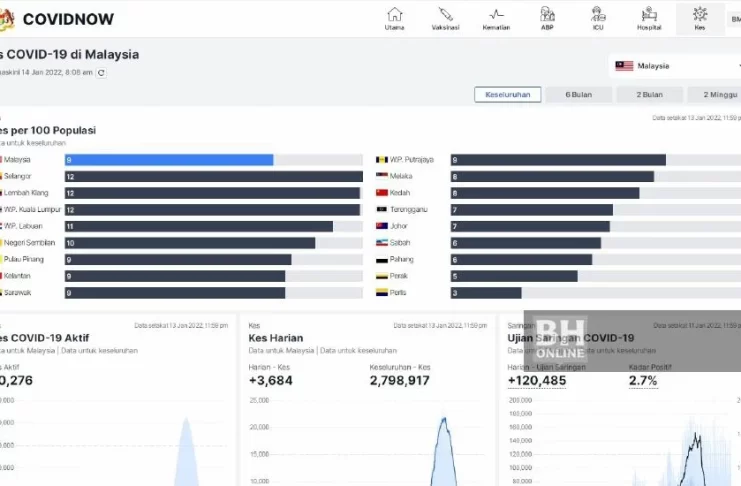Image resolution: width=741 pixels, height=486 pixels.
Task: Click the Hospital bed icon
Action: 649,14
